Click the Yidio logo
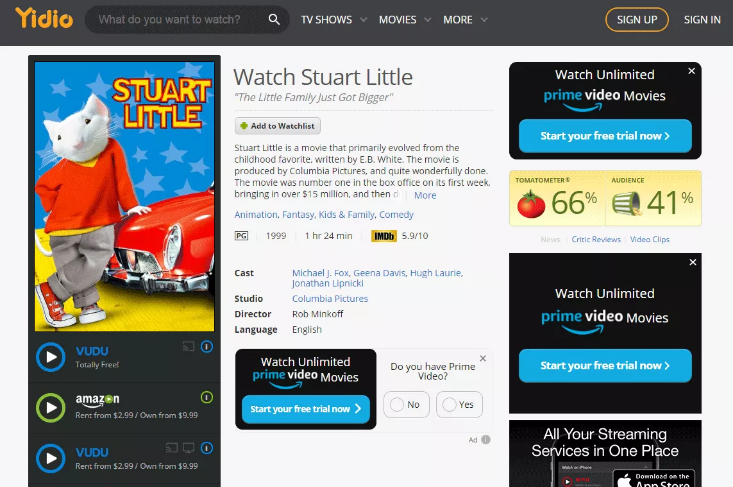The image size is (733, 487). (44, 18)
